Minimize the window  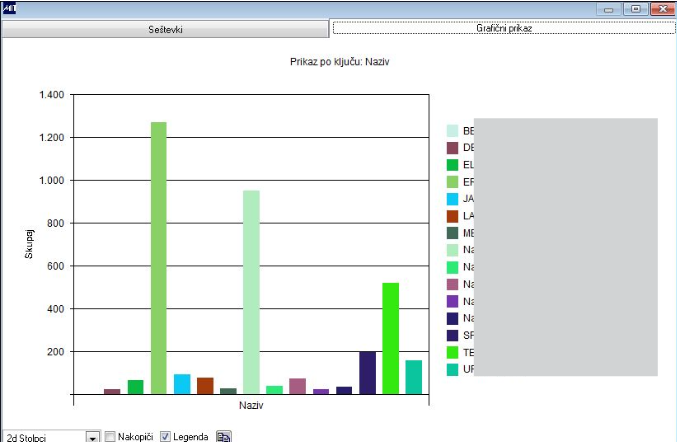[608, 9]
